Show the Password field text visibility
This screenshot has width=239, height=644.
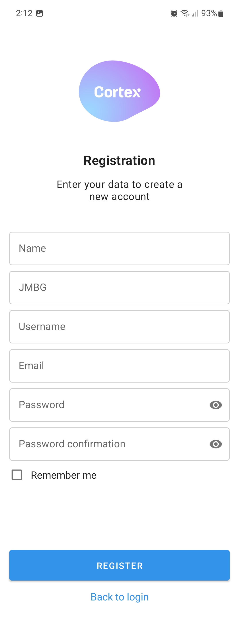[x=216, y=405]
